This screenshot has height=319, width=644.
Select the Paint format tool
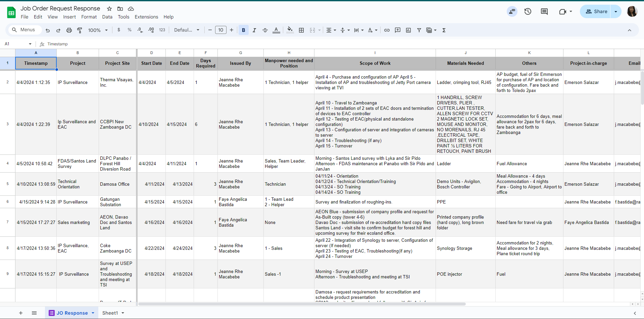tap(80, 30)
